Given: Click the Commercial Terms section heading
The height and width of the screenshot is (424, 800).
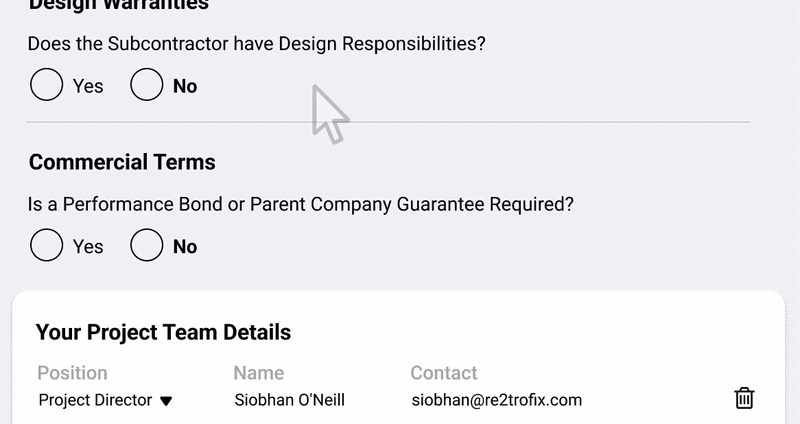Looking at the screenshot, I should point(122,162).
